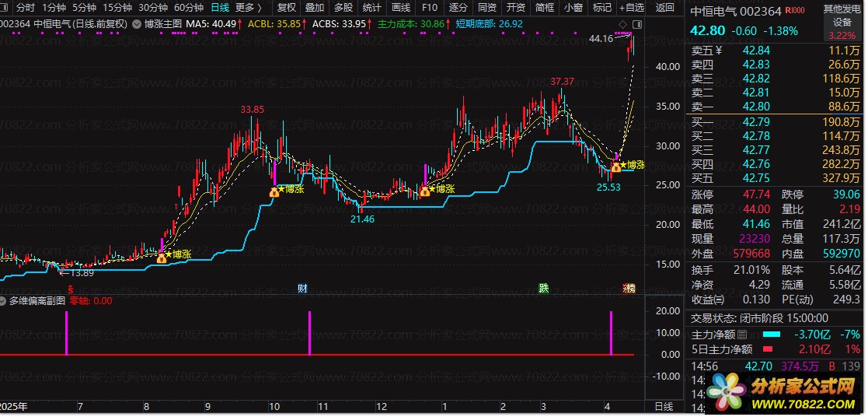Viewport: 868px width, 417px height.
Task: Click the 跌停 39.06 value
Action: (x=847, y=194)
